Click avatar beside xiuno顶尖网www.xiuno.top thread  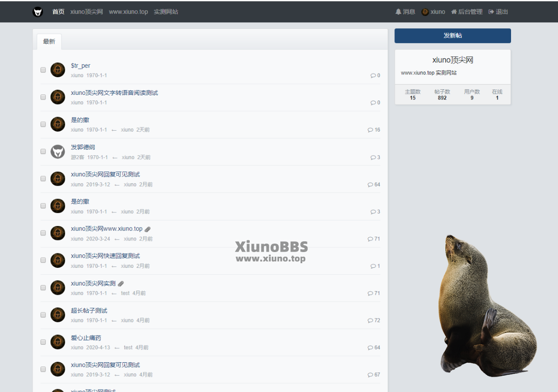[58, 233]
